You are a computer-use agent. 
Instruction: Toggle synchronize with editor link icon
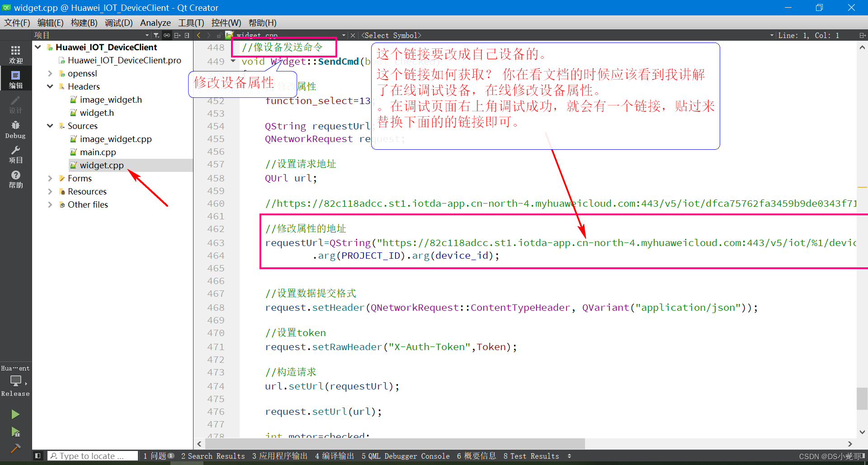167,35
